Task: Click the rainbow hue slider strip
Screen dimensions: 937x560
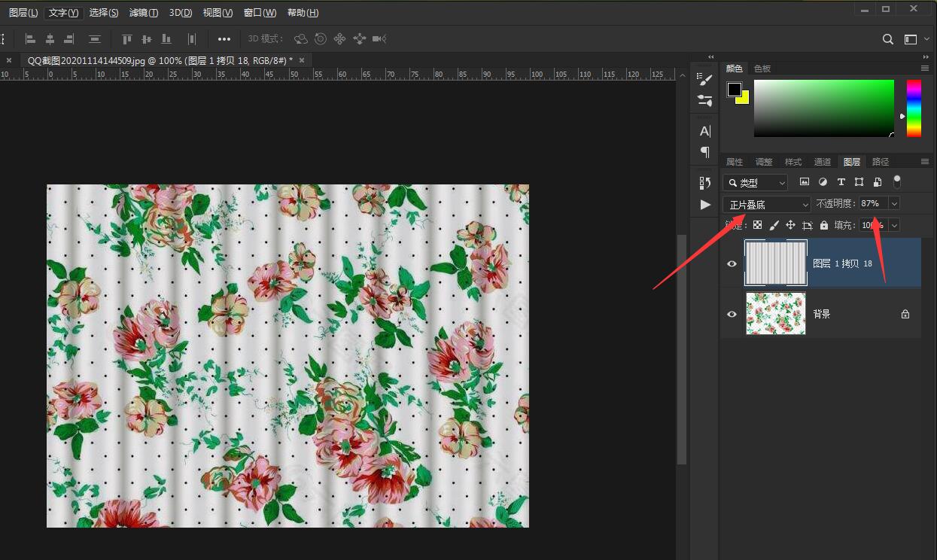Action: [914, 108]
